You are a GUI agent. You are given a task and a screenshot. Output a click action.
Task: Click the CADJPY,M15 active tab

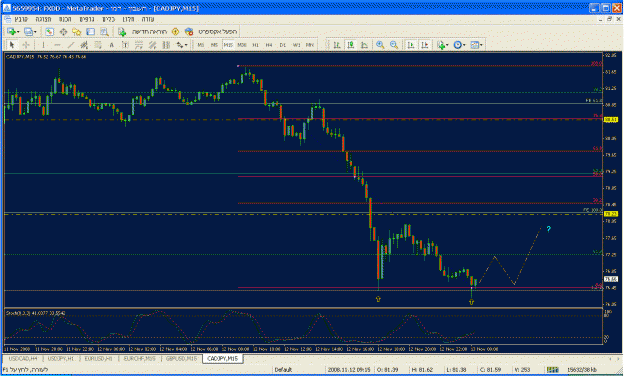[222, 359]
